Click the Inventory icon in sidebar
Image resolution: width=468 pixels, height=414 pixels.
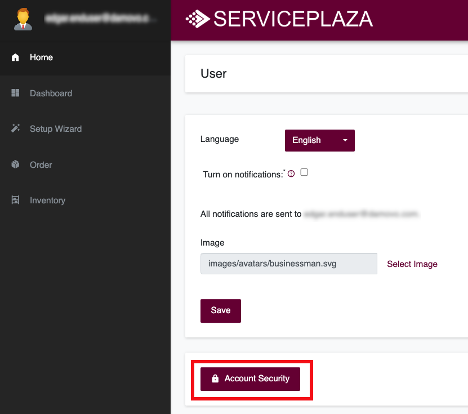(x=15, y=200)
